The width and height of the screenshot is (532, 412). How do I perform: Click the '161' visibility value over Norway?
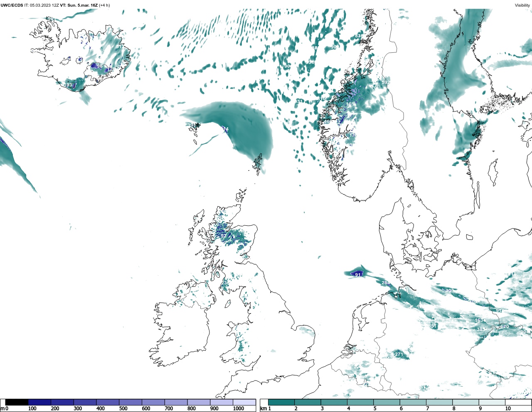pos(351,104)
